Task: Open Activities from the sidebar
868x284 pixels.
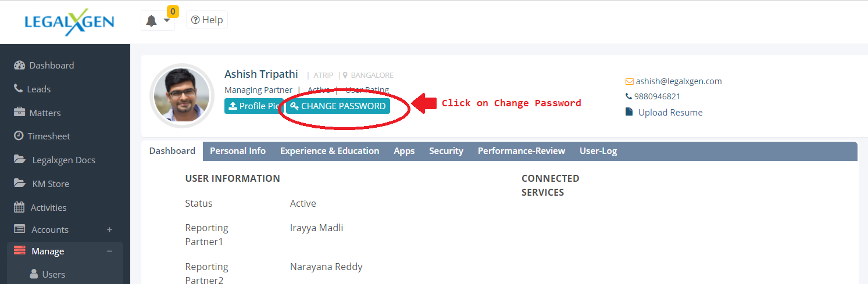Action: pyautogui.click(x=48, y=207)
